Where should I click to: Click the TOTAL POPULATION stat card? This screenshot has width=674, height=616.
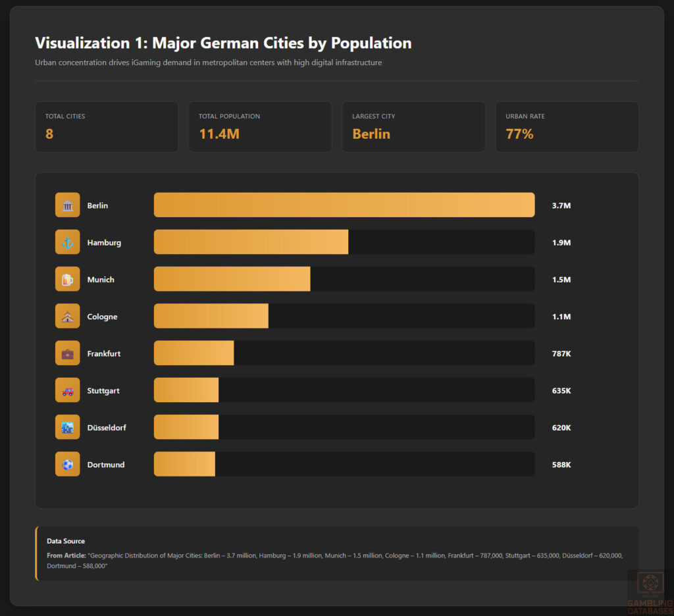coord(260,126)
